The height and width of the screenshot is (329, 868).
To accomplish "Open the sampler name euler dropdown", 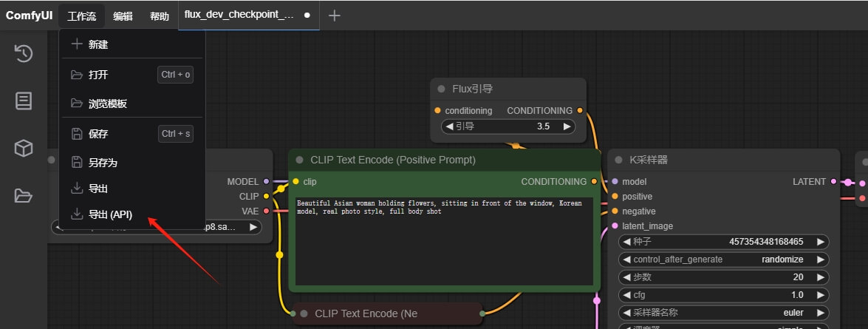I will click(723, 313).
